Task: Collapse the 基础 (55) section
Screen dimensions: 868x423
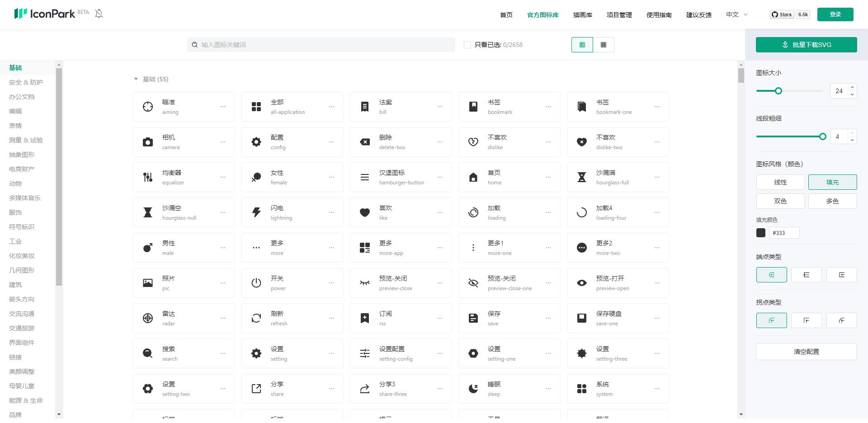Action: click(136, 79)
